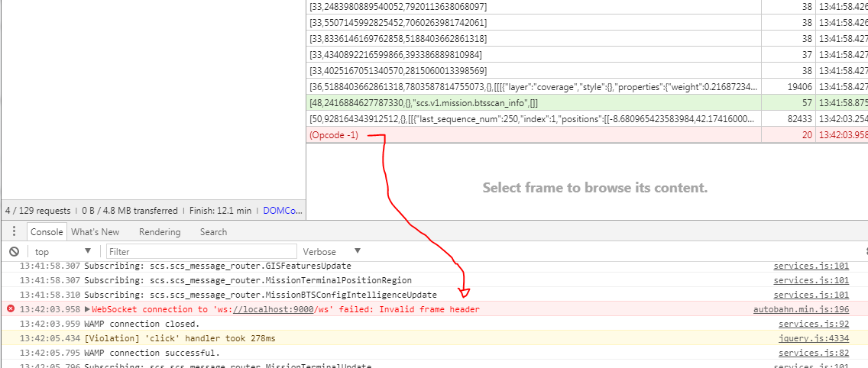Click the frame length value 19406

pos(800,87)
